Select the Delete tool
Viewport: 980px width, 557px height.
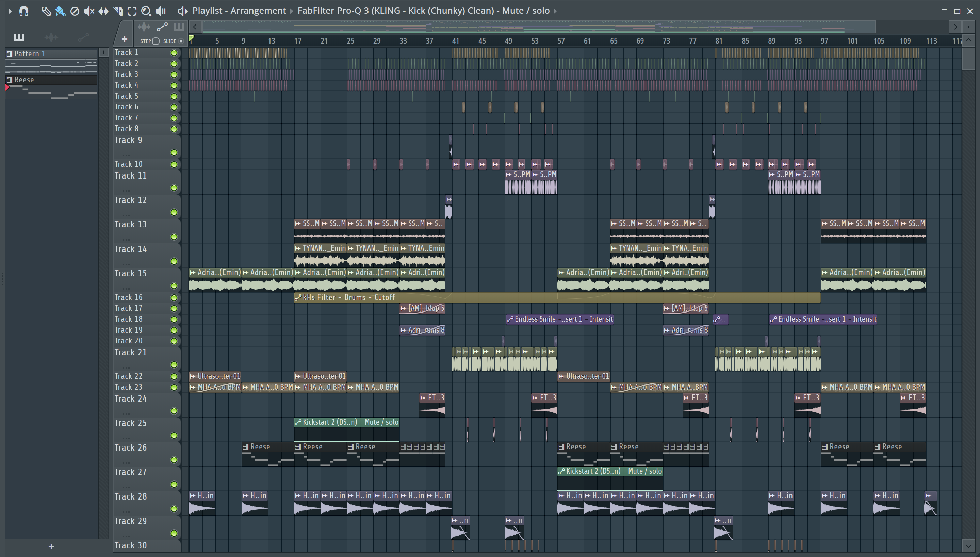pyautogui.click(x=75, y=11)
